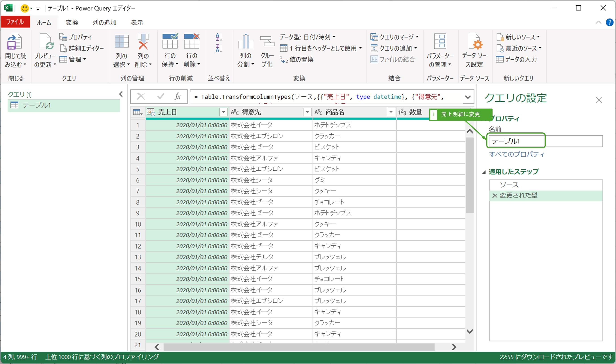
Task: Open the 得意先 column filter dropdown
Action: tap(307, 112)
